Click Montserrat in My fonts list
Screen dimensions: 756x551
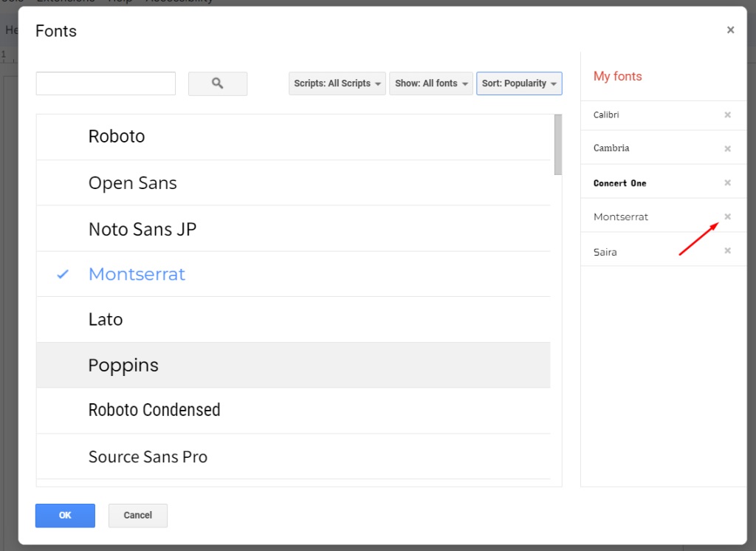pyautogui.click(x=621, y=217)
